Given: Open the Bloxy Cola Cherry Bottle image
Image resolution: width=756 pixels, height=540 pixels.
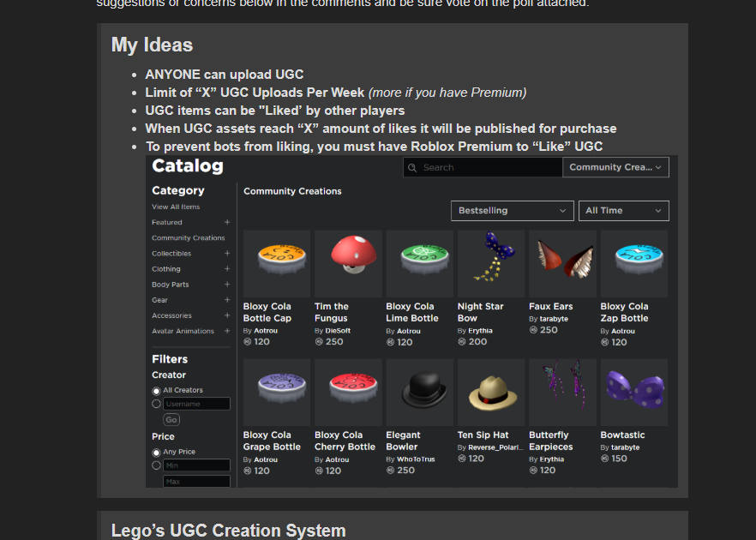Looking at the screenshot, I should point(348,393).
